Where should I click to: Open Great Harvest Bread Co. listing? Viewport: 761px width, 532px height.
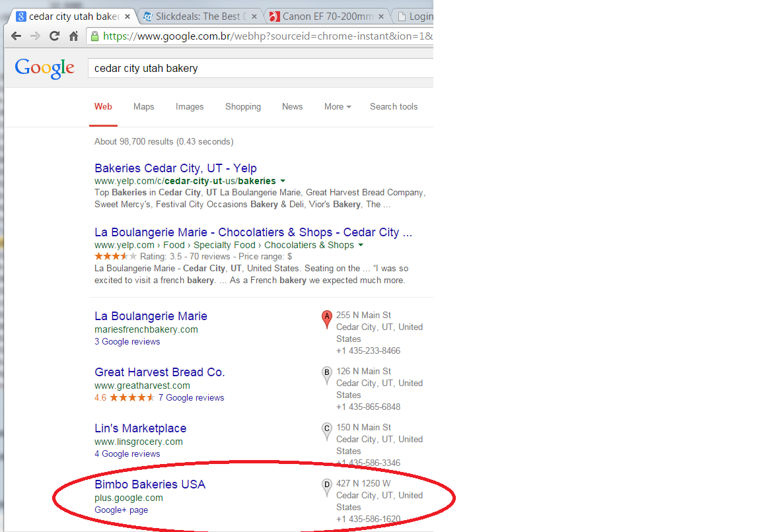(160, 372)
